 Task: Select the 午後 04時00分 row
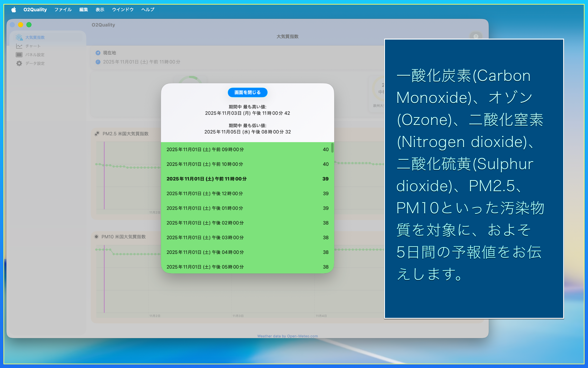coord(247,252)
